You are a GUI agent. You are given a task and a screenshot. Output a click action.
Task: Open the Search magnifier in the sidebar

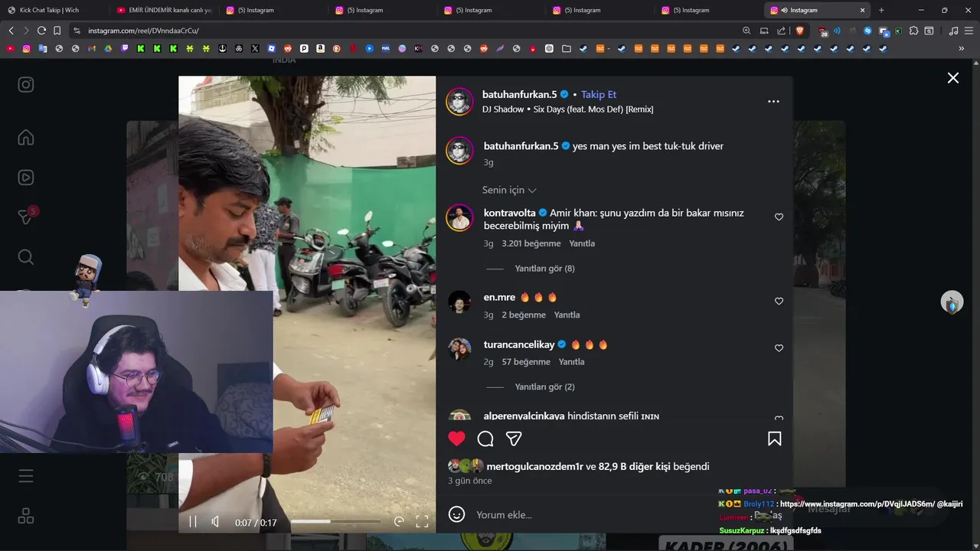[x=26, y=257]
